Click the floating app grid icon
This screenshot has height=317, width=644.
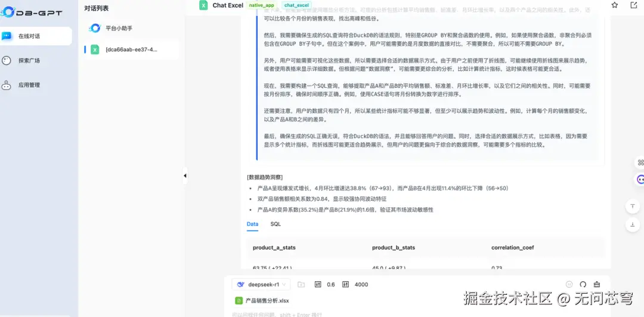640,162
